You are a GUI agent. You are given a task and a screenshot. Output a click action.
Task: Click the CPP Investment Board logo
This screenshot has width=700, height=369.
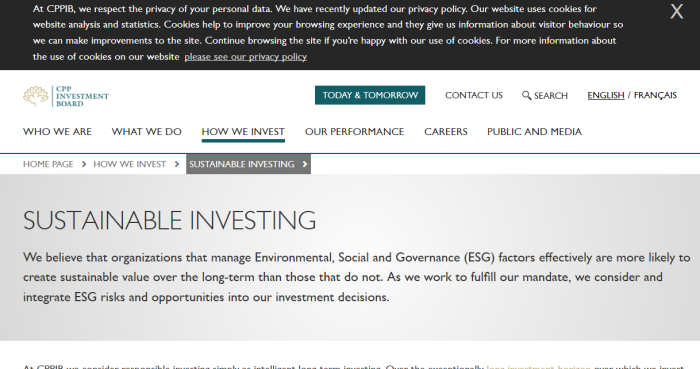click(66, 96)
